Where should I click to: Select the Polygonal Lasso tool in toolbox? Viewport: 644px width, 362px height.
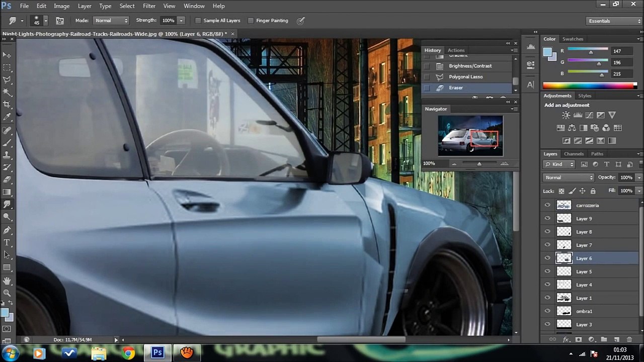click(7, 80)
